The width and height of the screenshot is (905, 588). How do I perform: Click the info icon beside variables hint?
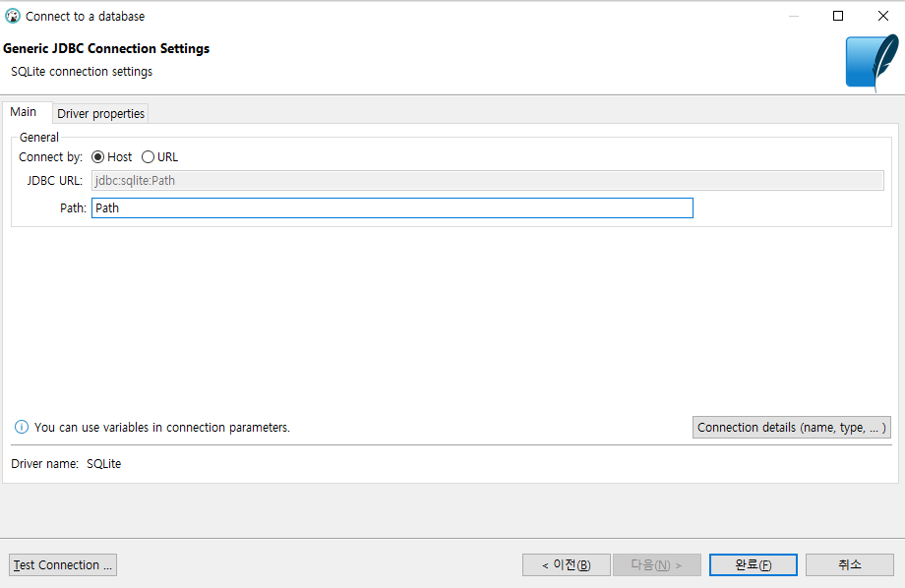click(x=22, y=427)
